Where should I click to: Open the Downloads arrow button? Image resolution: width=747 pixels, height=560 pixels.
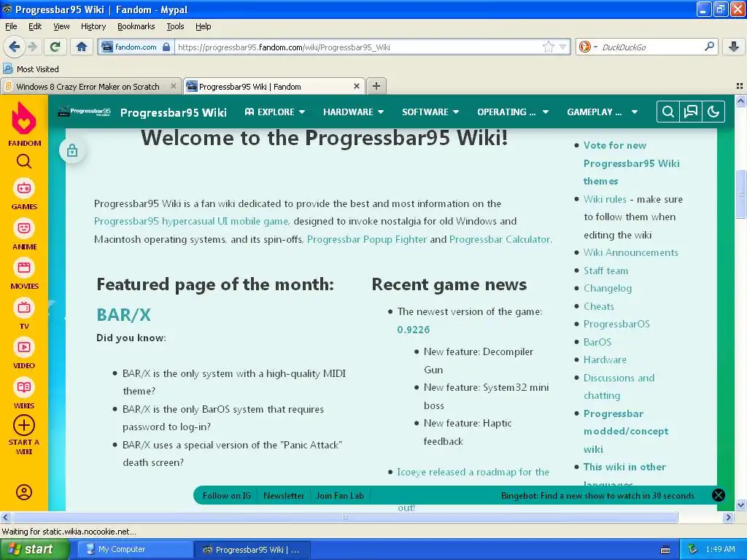tap(734, 47)
